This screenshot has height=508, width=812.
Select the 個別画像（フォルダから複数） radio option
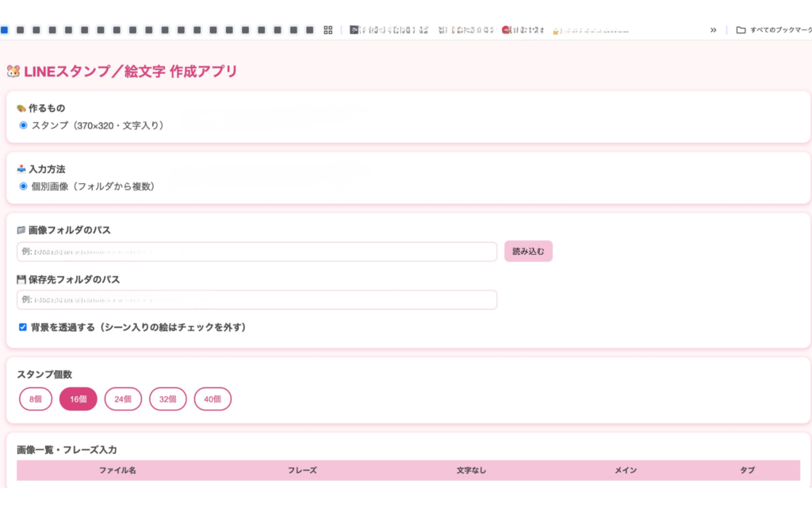(23, 186)
